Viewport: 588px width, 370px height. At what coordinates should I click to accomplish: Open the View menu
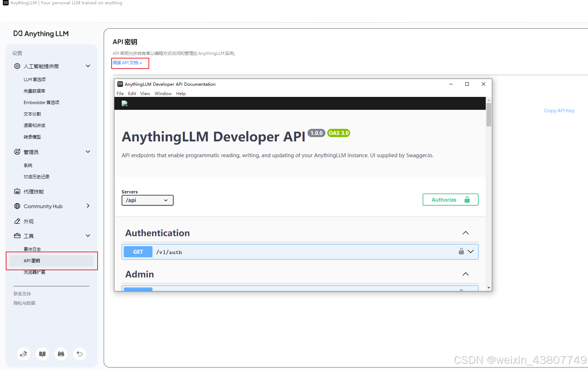point(145,94)
